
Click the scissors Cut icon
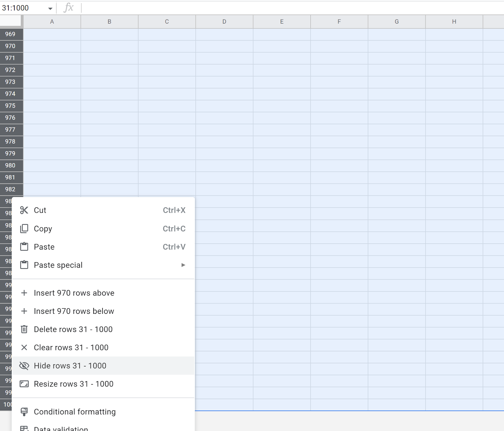tap(24, 210)
